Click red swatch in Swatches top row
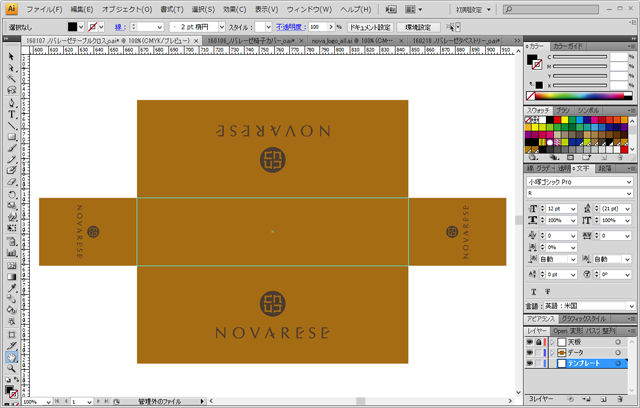 (557, 120)
